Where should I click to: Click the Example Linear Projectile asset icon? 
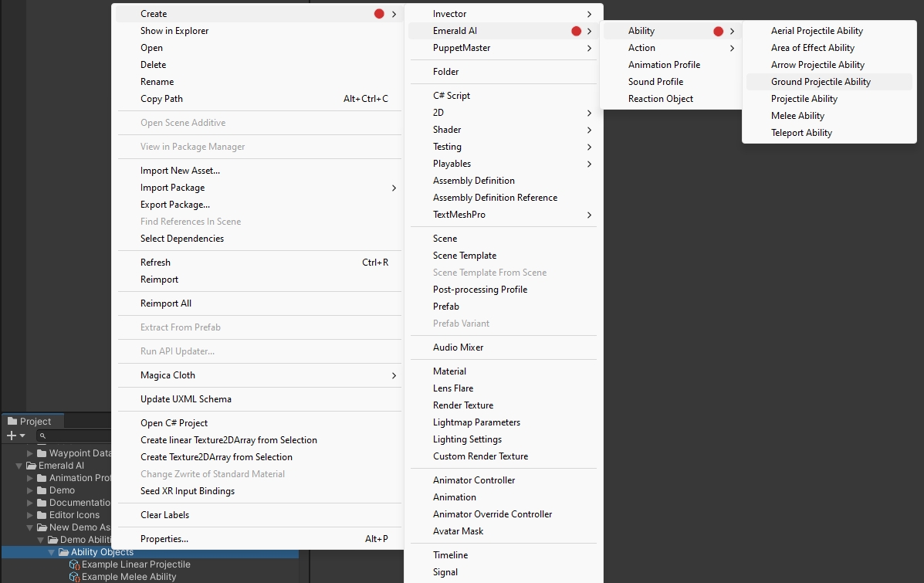75,564
